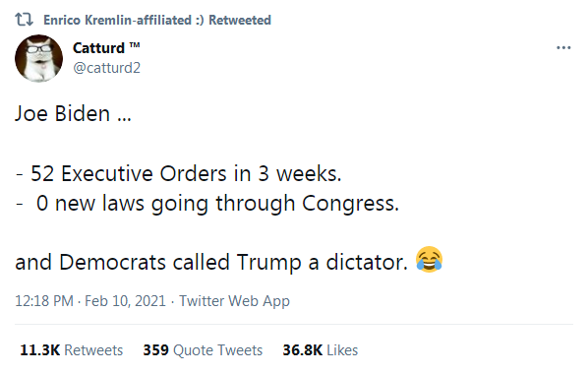Click the 'Democrats called Trump a dictator' line
Viewport: 588px width, 374px height.
pyautogui.click(x=211, y=262)
